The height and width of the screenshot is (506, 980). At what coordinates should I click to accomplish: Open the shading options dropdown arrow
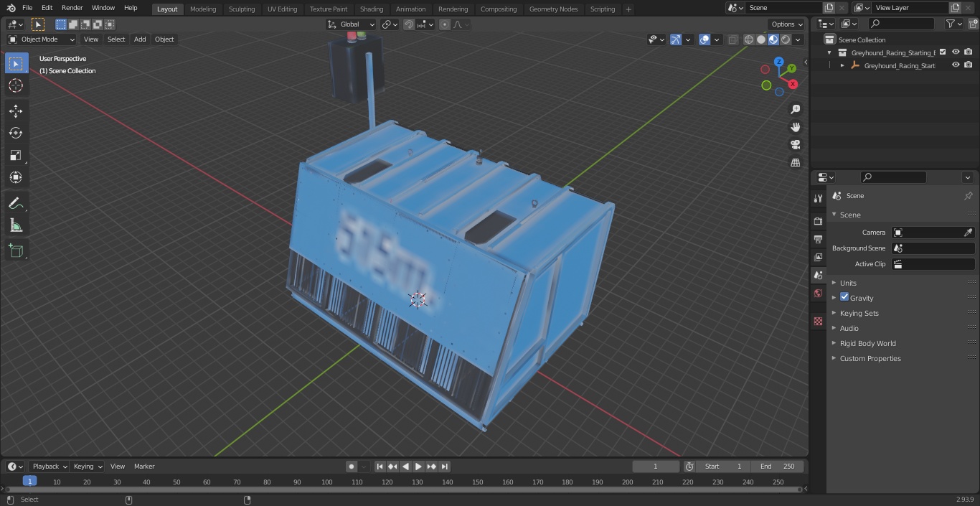pos(798,39)
